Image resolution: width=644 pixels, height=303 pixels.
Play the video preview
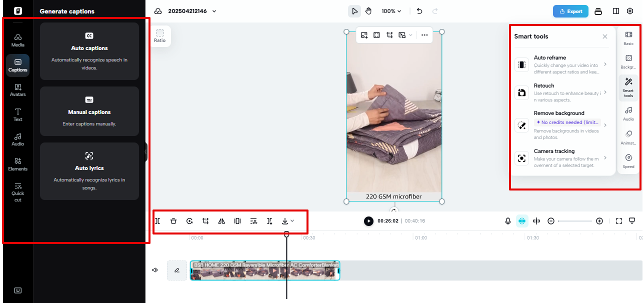[368, 221]
